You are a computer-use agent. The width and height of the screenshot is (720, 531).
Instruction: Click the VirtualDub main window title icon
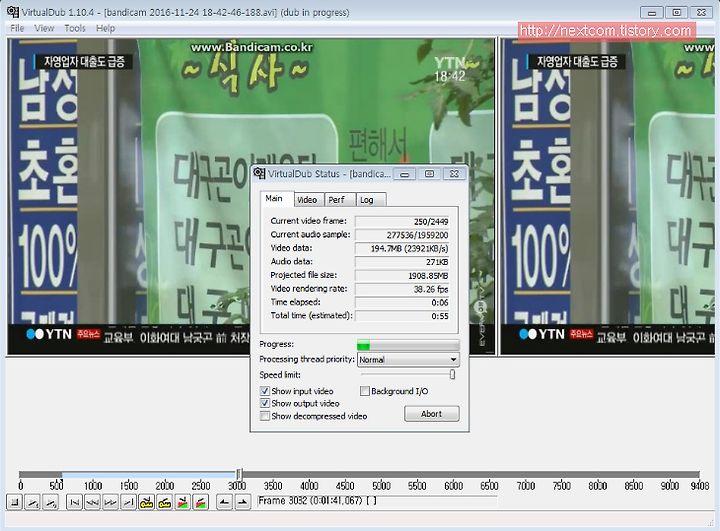click(x=13, y=12)
